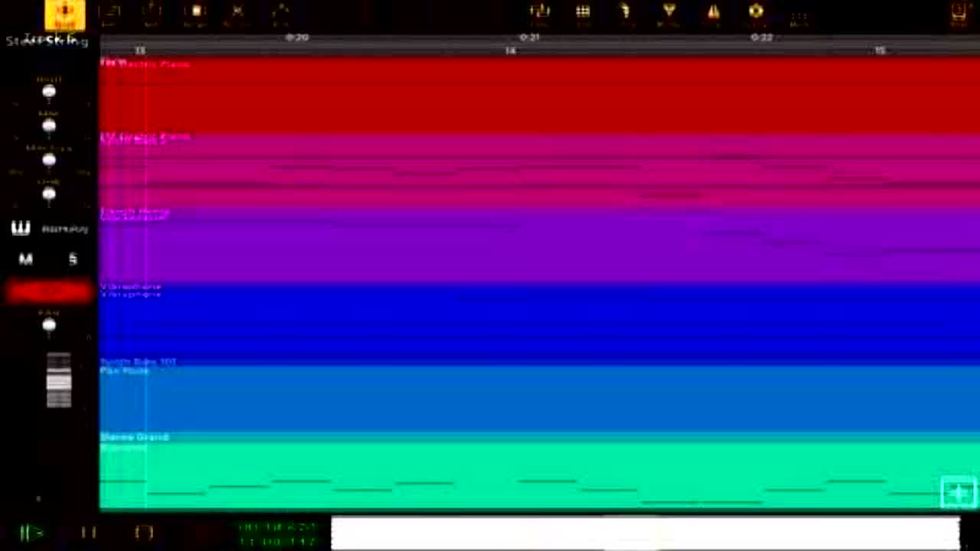The height and width of the screenshot is (551, 980).
Task: Open the grid pattern icon in the toolbar
Action: [x=583, y=11]
